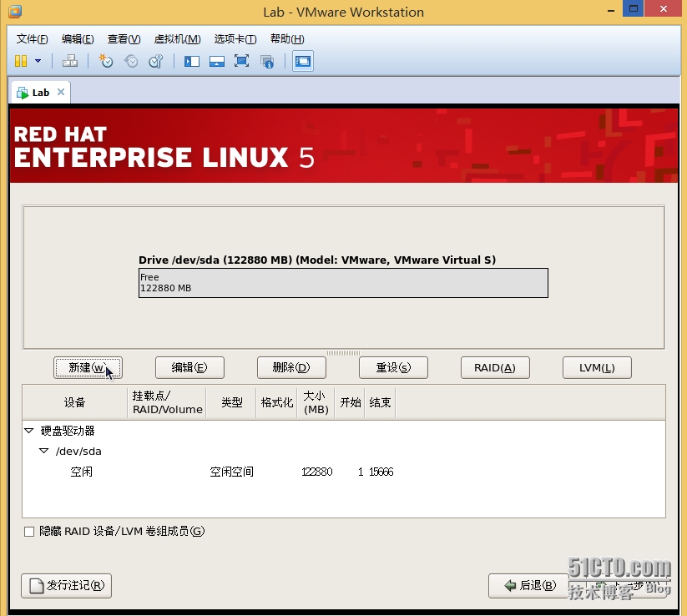Close the VMware Workstation window
The image size is (687, 616).
664,8
